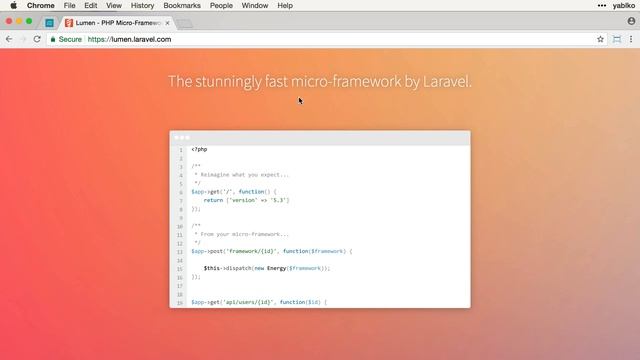Click the three-dots icon in menu bar
This screenshot has height=360, width=640.
click(602, 5)
